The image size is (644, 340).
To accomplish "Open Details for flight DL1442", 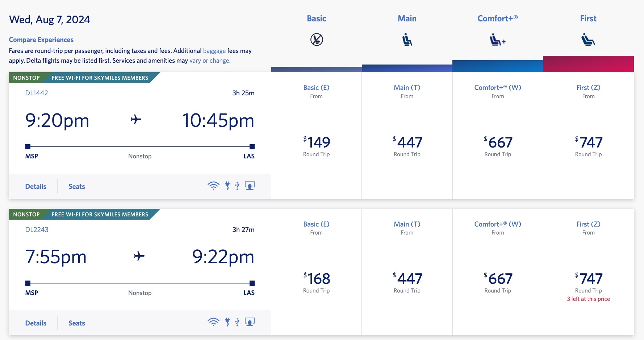I will (35, 186).
